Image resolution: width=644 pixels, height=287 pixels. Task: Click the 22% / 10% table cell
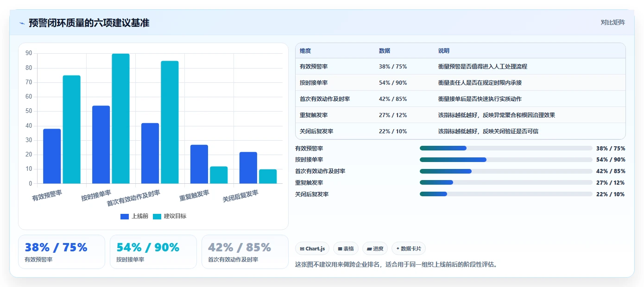point(393,131)
